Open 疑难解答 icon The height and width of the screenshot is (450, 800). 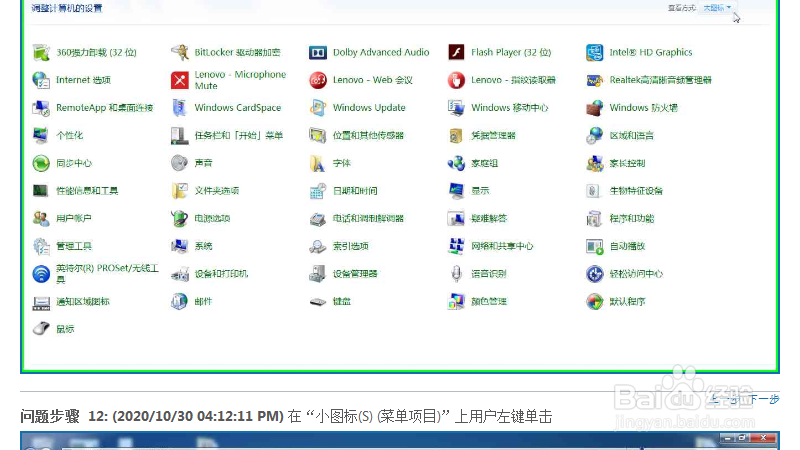pyautogui.click(x=456, y=218)
